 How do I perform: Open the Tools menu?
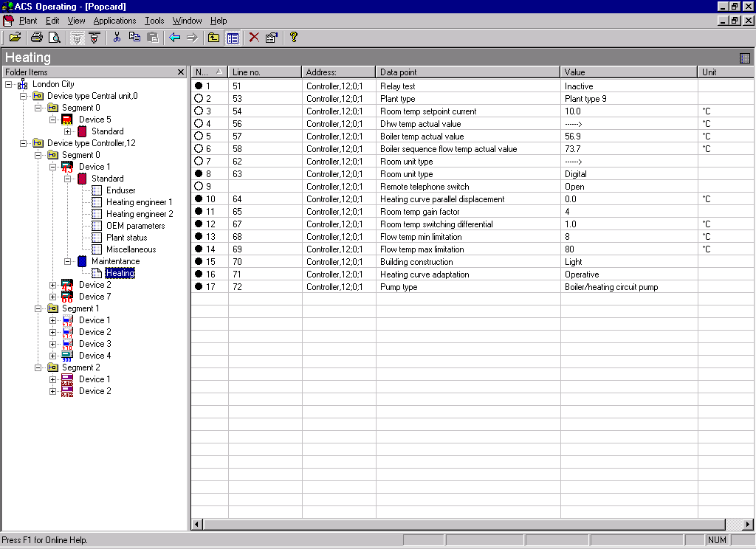click(154, 21)
